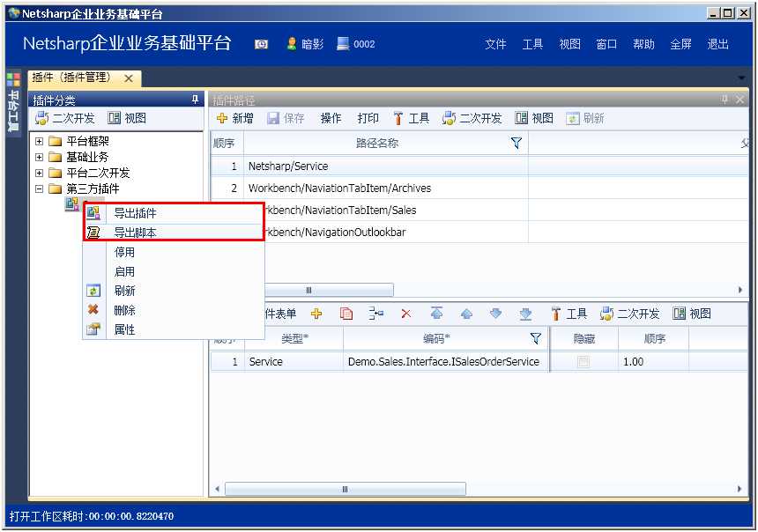Expand the 平台框架 tree node
Screen dimensions: 758x532
click(39, 142)
